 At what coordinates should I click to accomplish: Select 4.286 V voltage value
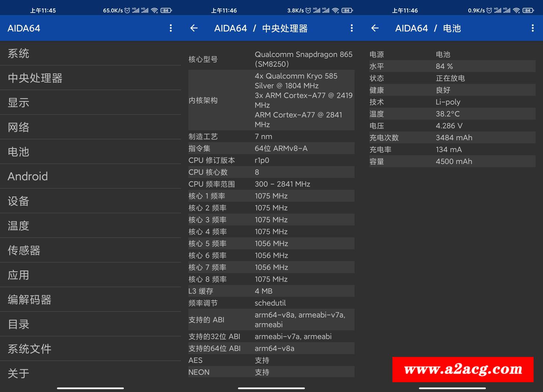click(x=449, y=126)
